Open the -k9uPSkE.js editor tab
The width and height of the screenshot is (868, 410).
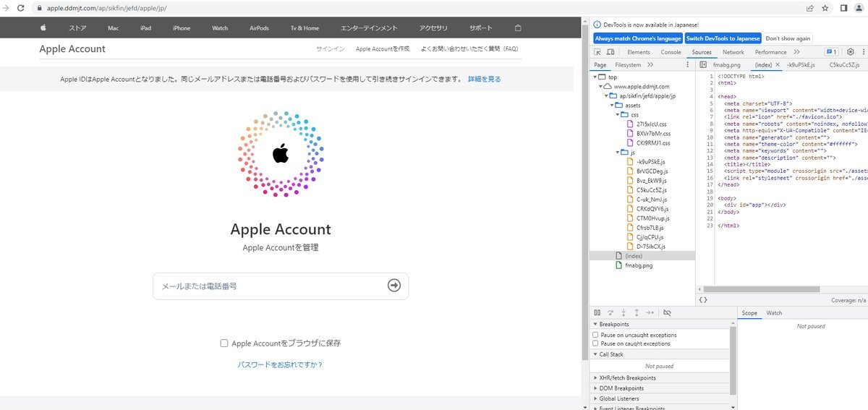(x=801, y=65)
